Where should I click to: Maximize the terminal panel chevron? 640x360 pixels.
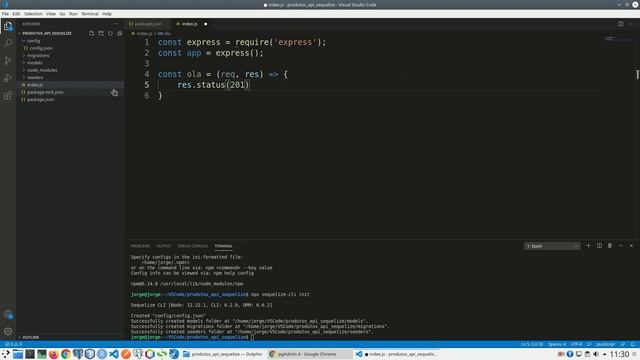(x=620, y=246)
